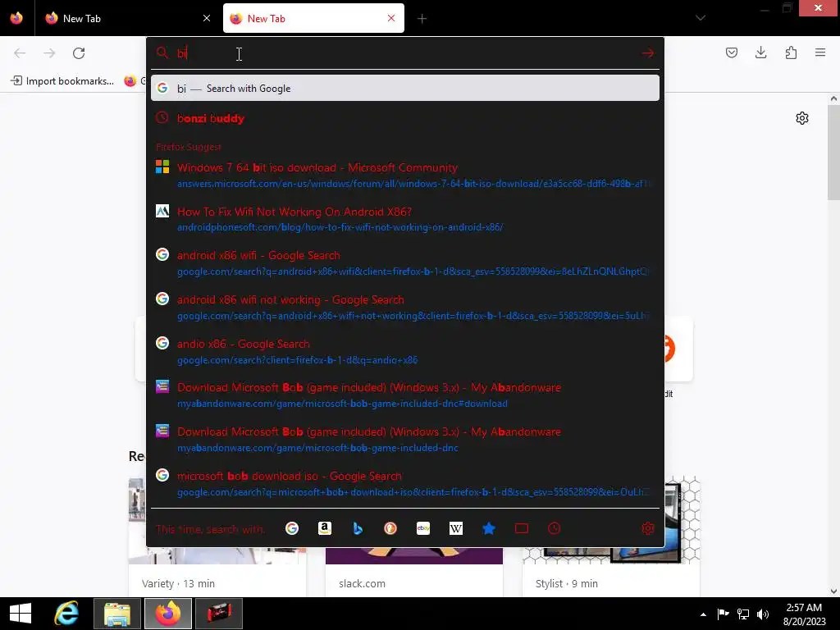Click Firefox taskbar icon
840x630 pixels.
point(167,614)
